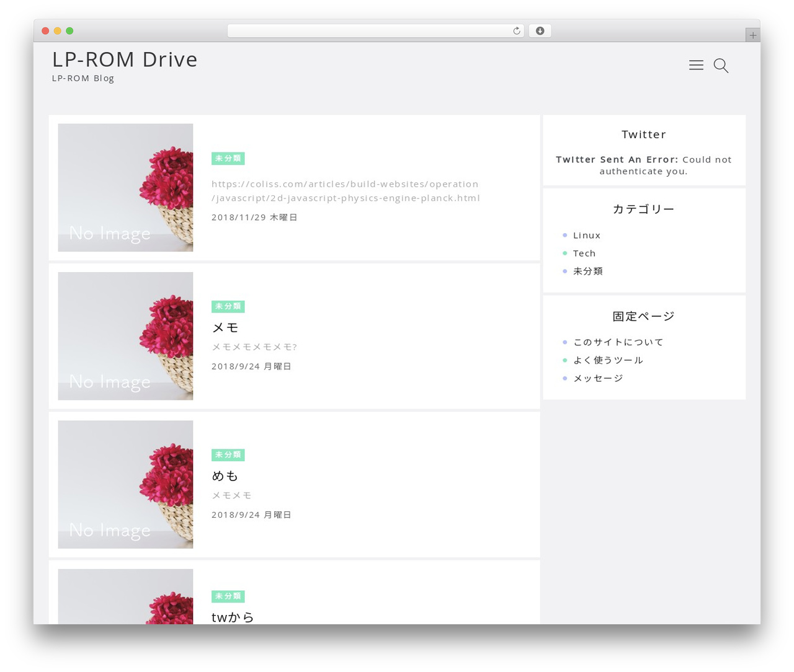Click the date 2018/11/29 木曜日

tap(254, 218)
